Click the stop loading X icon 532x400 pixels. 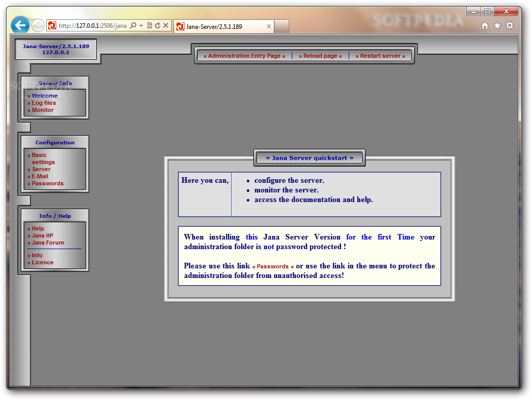(x=166, y=25)
